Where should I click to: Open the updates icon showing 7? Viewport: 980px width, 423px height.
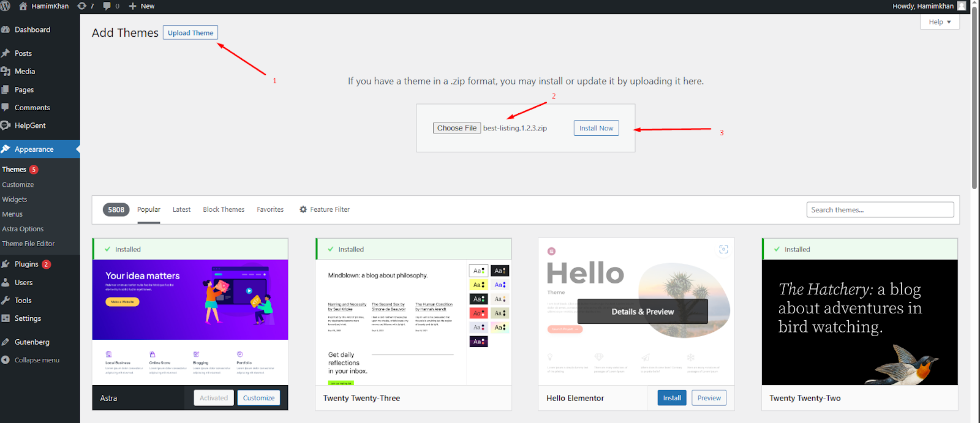point(82,6)
